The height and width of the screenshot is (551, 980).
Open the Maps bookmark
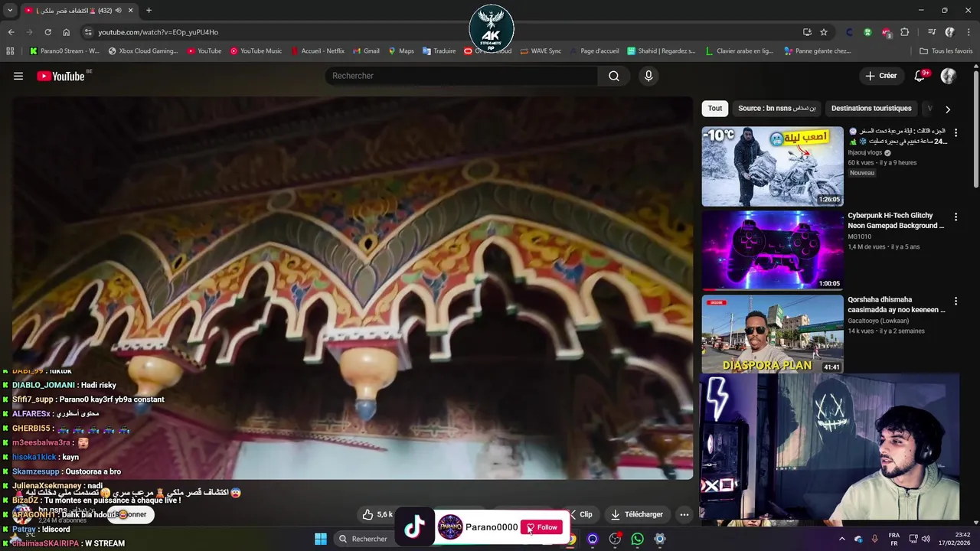[401, 51]
